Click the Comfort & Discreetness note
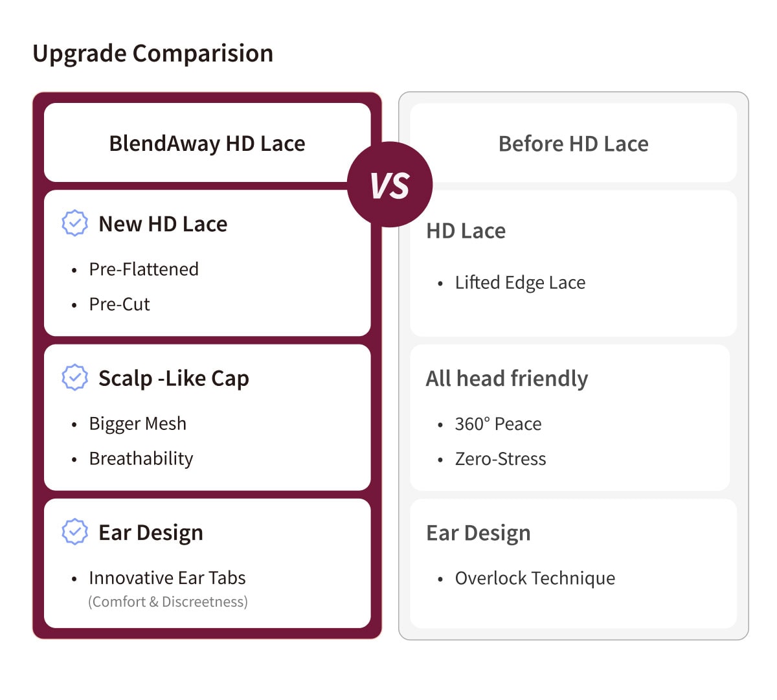 [168, 602]
